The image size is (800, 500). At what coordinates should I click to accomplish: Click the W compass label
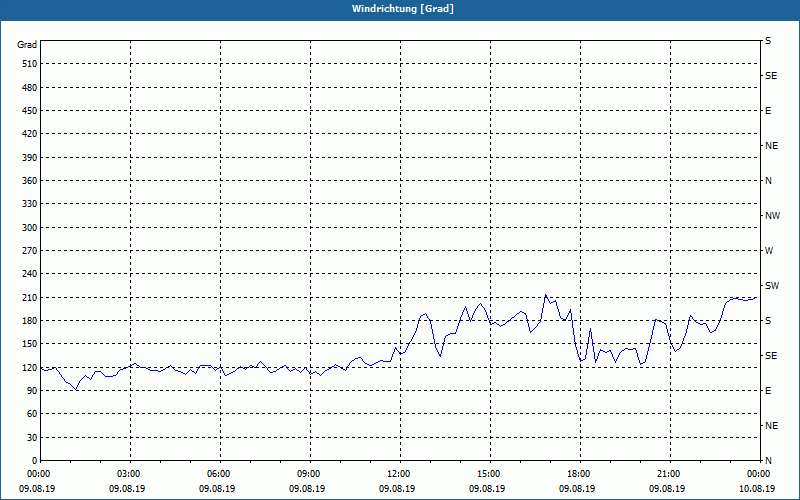tap(769, 251)
